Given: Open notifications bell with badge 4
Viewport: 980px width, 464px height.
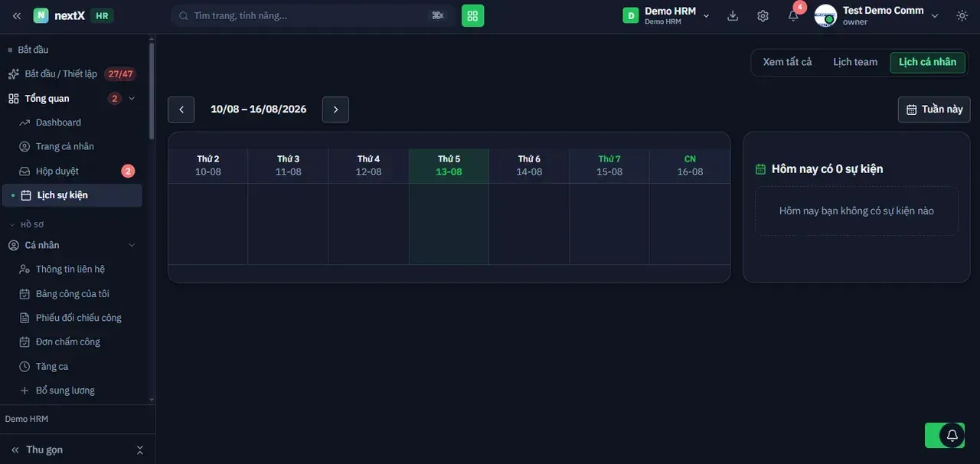Looking at the screenshot, I should tap(793, 15).
